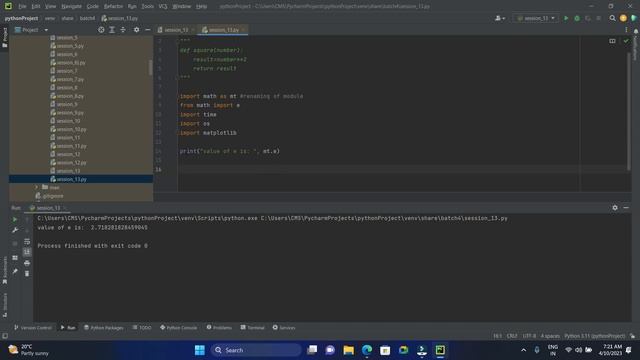This screenshot has width=640, height=360.
Task: Toggle Reader Mode icon in editor
Action: pos(612,41)
